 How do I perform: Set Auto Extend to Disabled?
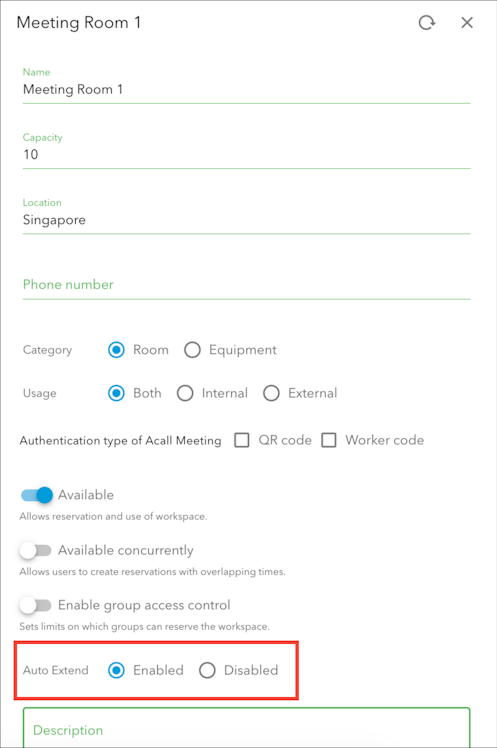tap(207, 670)
